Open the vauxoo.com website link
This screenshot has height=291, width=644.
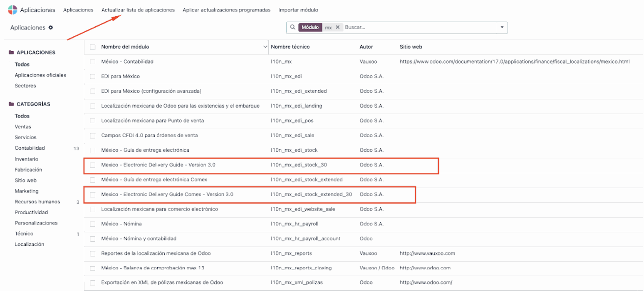coord(427,253)
